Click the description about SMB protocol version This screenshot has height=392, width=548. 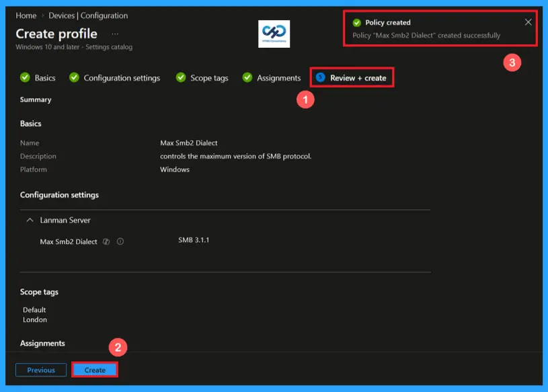235,156
